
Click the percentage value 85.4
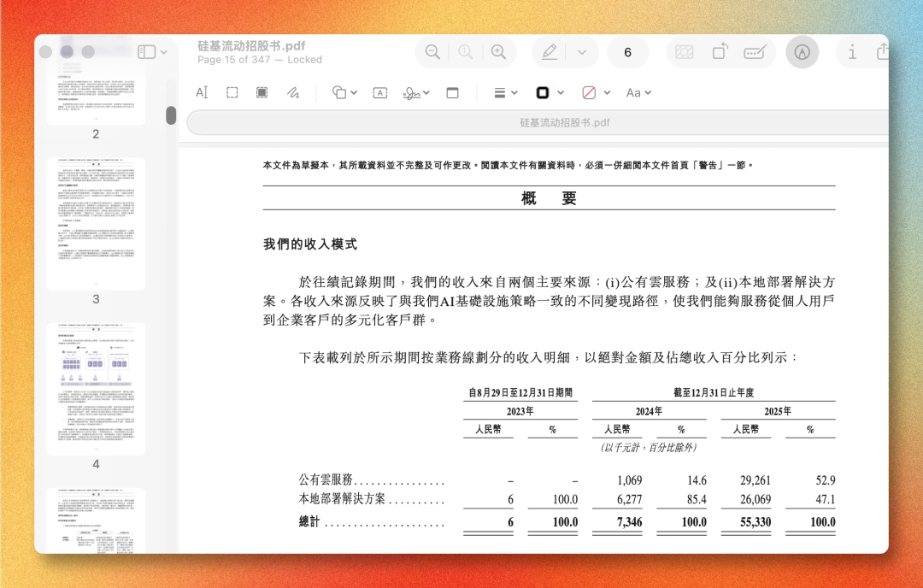[697, 500]
